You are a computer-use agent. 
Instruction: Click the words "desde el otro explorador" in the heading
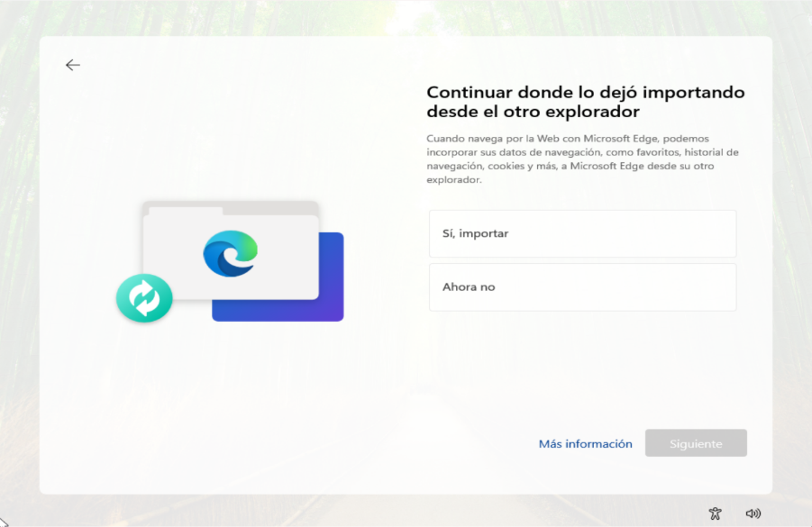pyautogui.click(x=533, y=113)
